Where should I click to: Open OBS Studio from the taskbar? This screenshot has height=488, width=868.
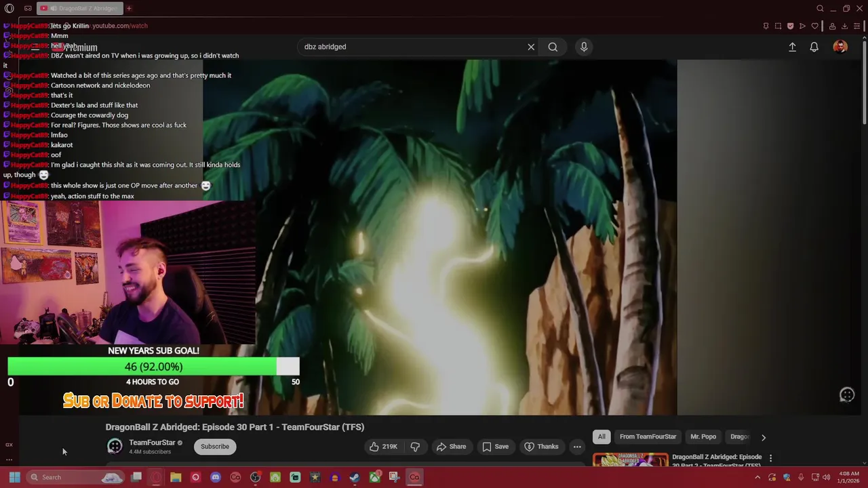(255, 477)
